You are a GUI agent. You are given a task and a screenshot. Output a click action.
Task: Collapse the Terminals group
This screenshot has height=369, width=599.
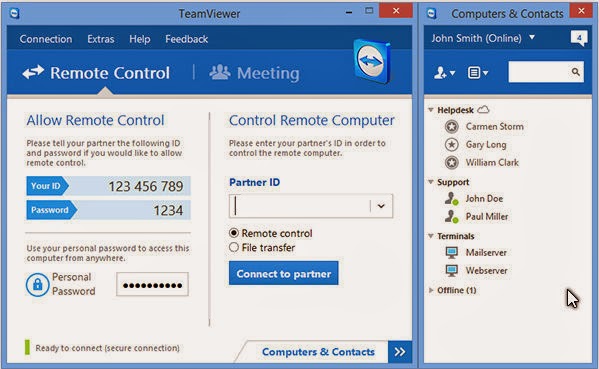point(431,236)
